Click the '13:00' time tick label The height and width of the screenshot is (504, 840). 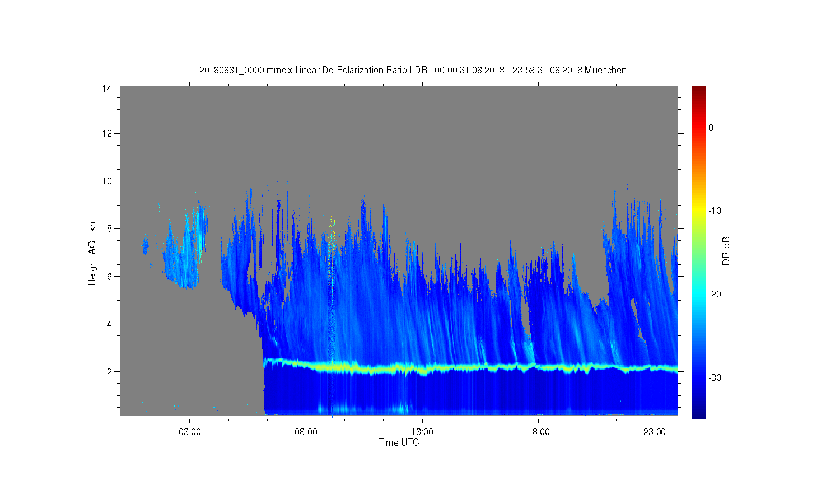[x=422, y=432]
